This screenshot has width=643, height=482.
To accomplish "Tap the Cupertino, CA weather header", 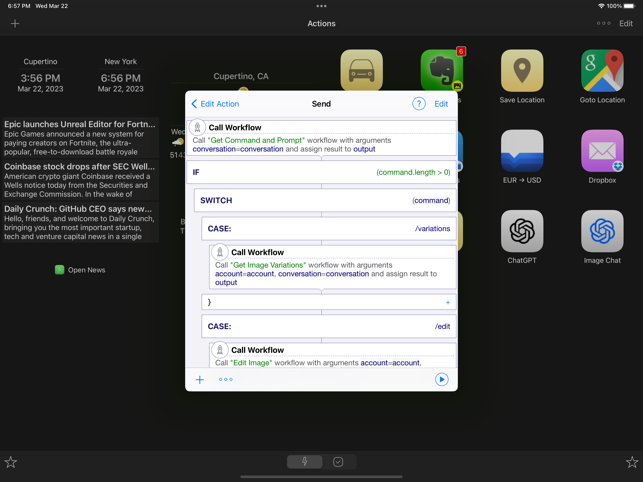I will (241, 76).
